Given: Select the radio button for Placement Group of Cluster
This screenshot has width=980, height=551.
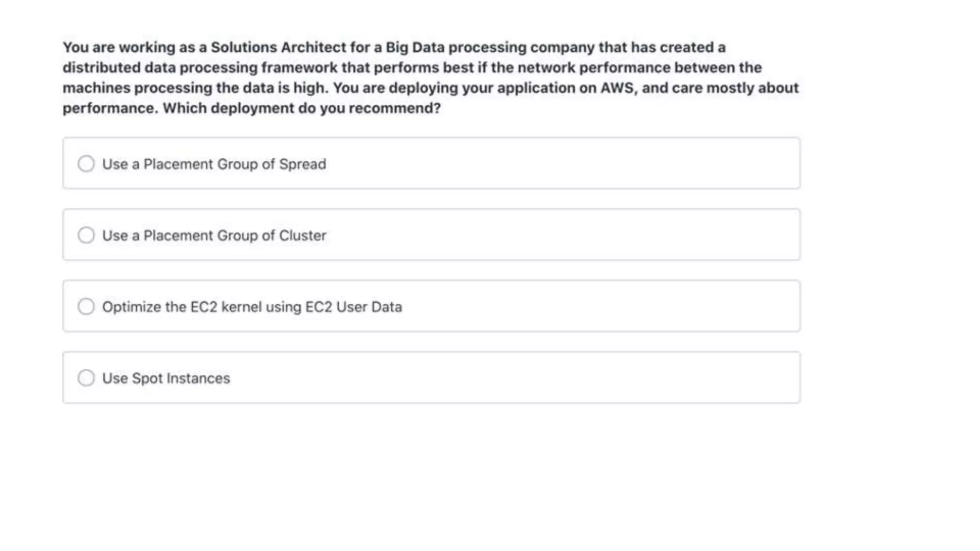Looking at the screenshot, I should [x=86, y=235].
